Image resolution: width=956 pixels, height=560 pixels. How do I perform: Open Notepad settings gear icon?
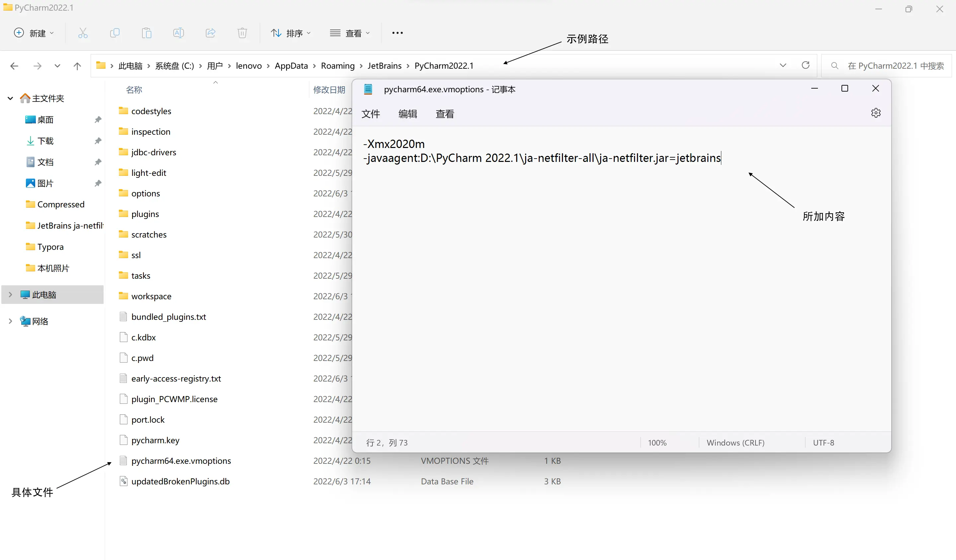pyautogui.click(x=876, y=113)
